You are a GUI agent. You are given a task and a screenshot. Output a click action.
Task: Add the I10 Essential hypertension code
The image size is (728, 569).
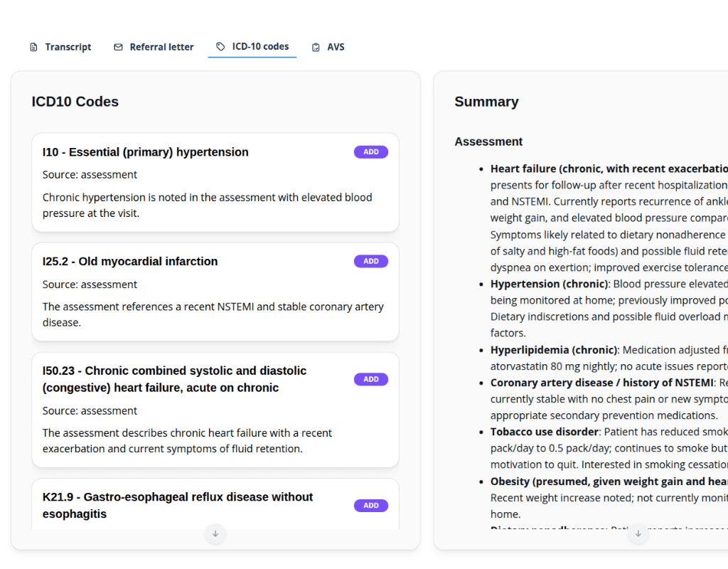(371, 151)
